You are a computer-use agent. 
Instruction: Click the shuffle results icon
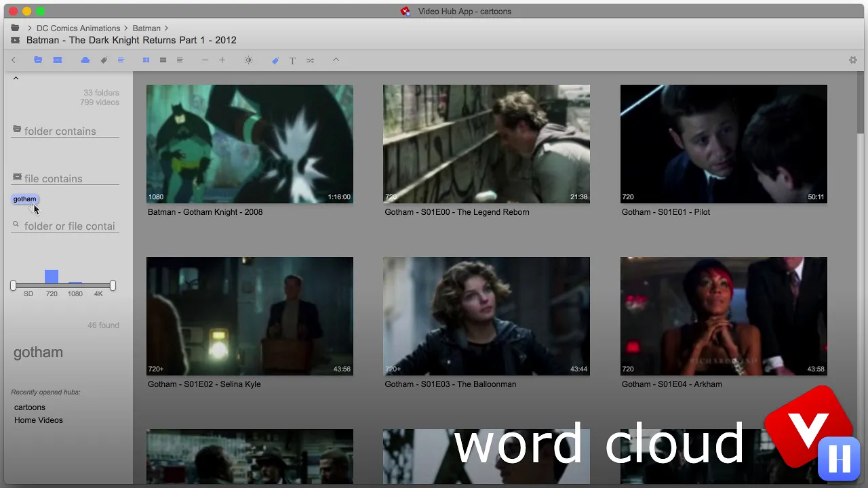[310, 60]
